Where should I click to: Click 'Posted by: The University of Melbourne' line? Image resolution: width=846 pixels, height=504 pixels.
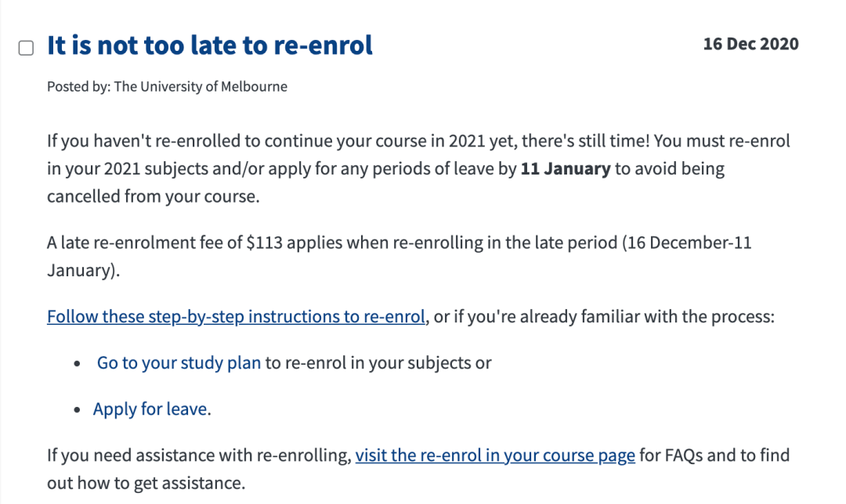tap(168, 87)
